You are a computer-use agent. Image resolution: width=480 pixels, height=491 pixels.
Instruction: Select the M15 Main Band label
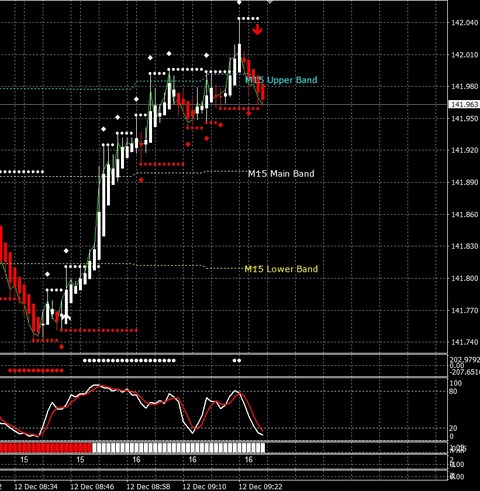281,173
